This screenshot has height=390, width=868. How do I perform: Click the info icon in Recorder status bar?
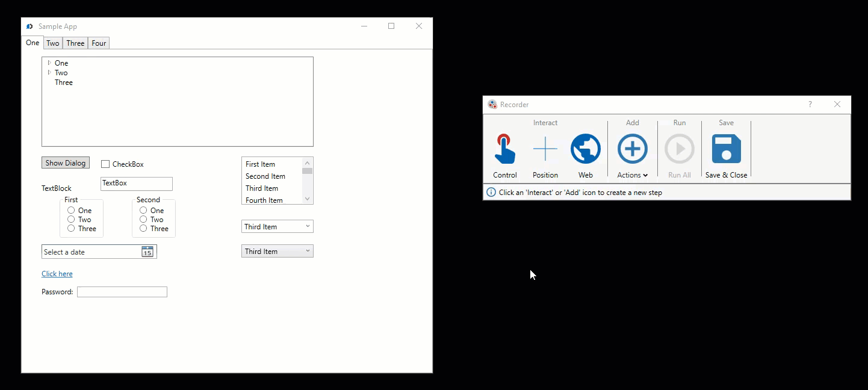pyautogui.click(x=491, y=193)
